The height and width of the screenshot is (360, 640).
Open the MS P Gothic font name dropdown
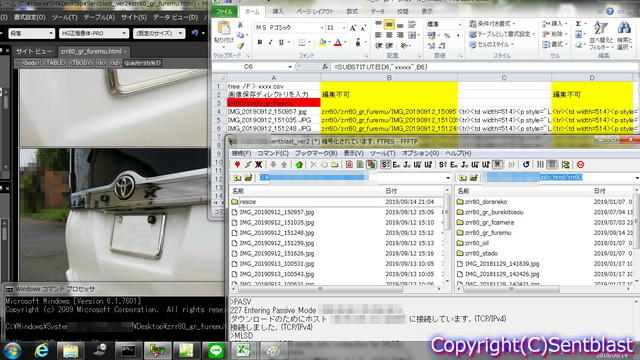[322, 28]
